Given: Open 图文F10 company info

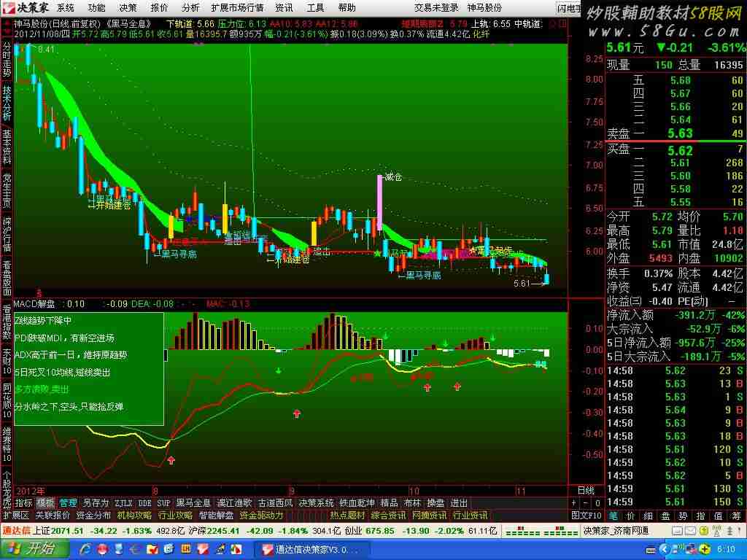Looking at the screenshot, I should tap(587, 516).
